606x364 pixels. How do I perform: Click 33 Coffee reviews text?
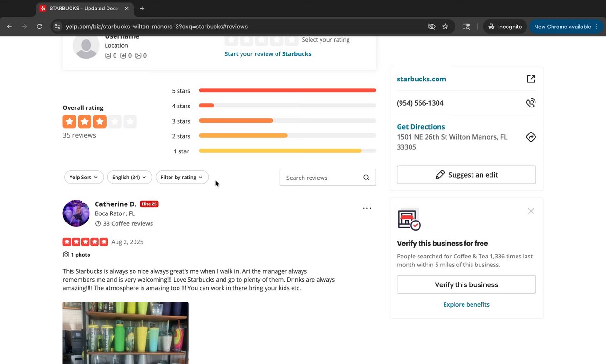tap(128, 223)
